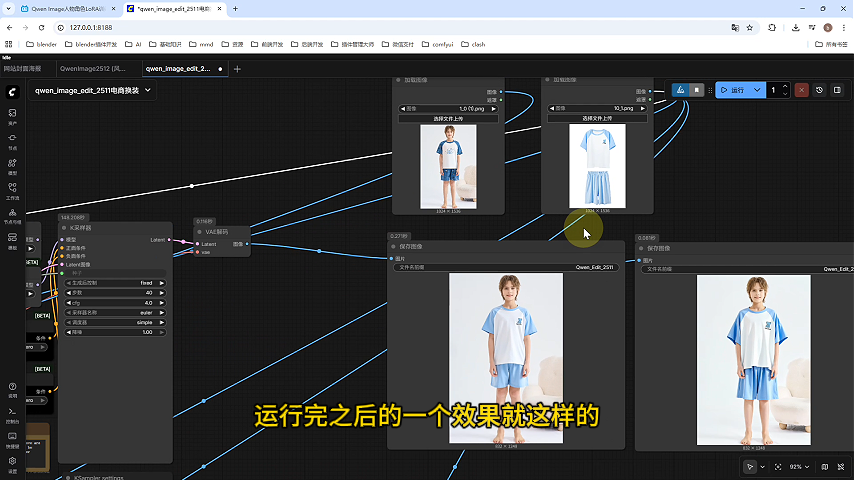This screenshot has width=854, height=480.
Task: Open browser extensions puzzle icon
Action: (x=772, y=27)
